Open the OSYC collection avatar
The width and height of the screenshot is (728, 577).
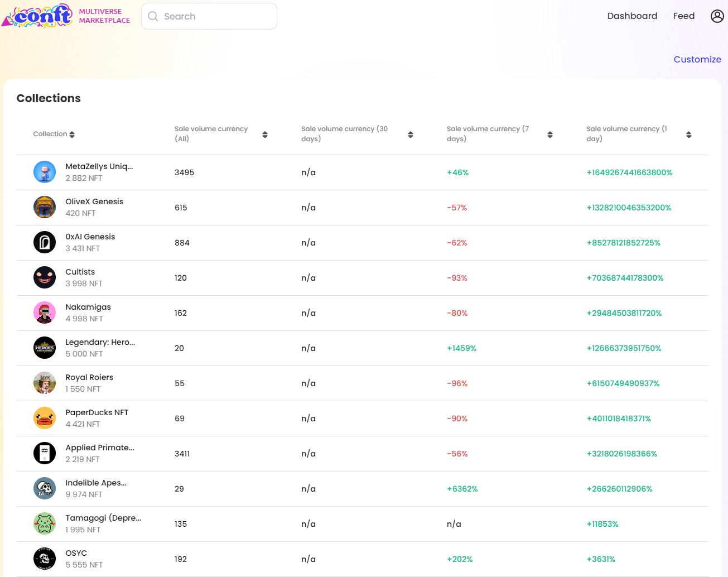(45, 559)
